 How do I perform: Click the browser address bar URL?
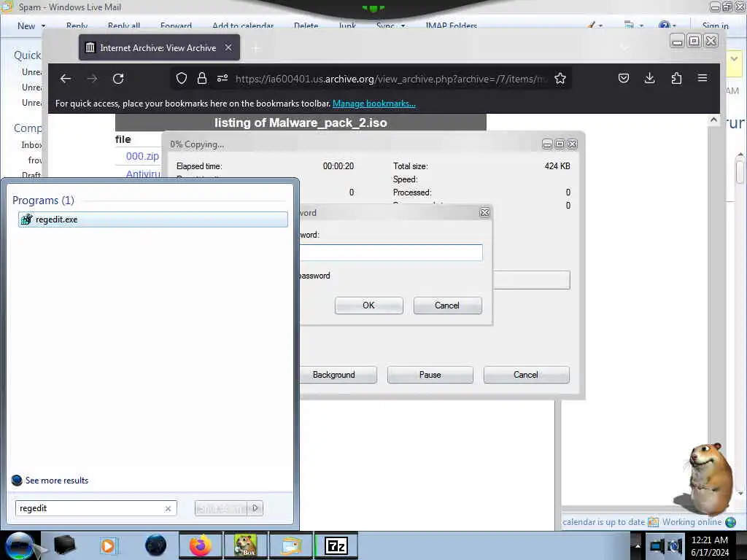click(392, 79)
